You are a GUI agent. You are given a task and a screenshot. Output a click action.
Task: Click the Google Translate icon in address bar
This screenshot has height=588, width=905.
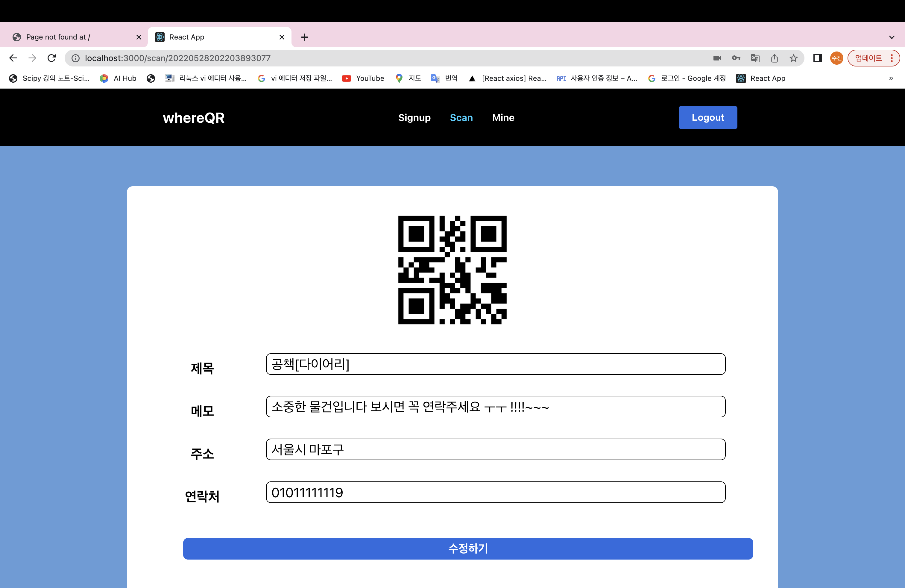755,58
